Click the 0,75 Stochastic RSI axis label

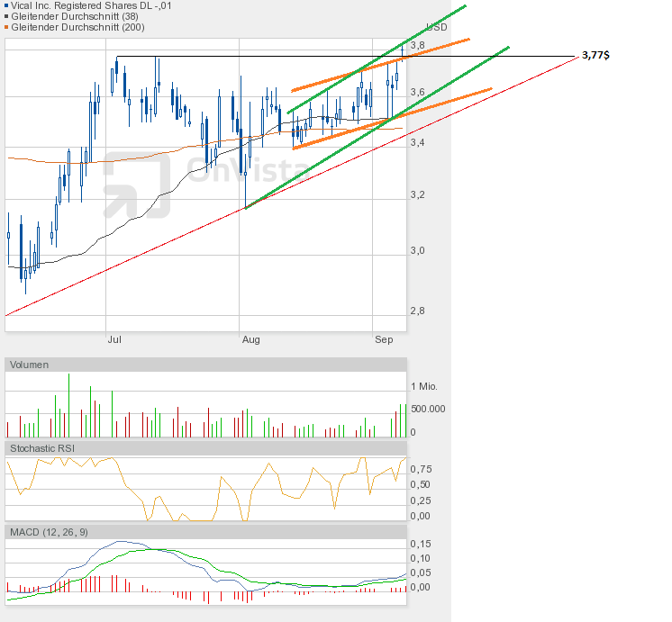420,469
